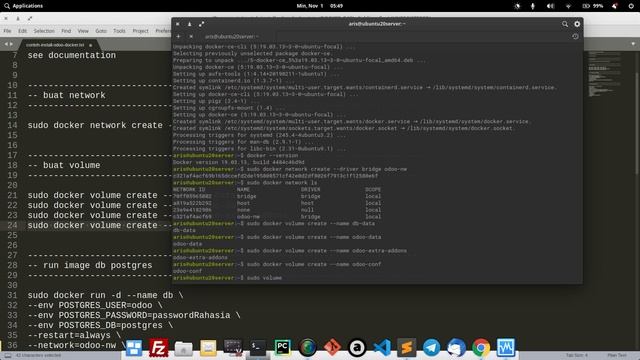Open FileZilla from the dock
Image resolution: width=640 pixels, height=360 pixels.
pos(158,348)
